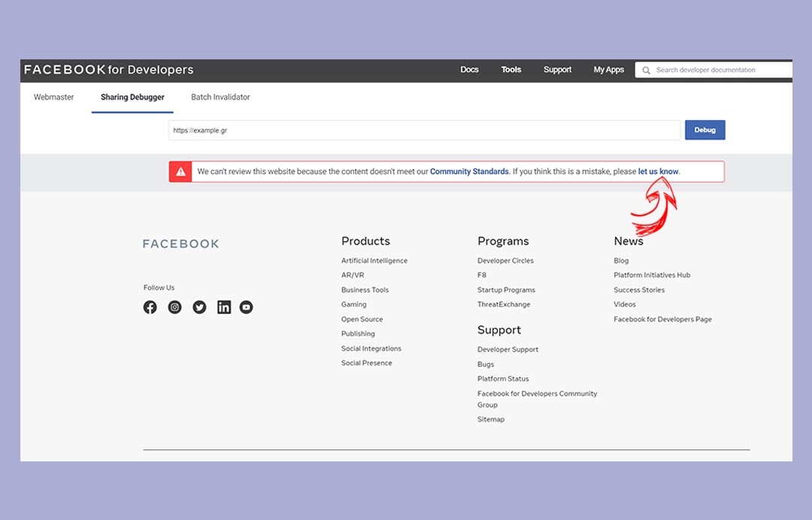Viewport: 812px width, 520px height.
Task: Click the Products footer heading
Action: tap(365, 241)
